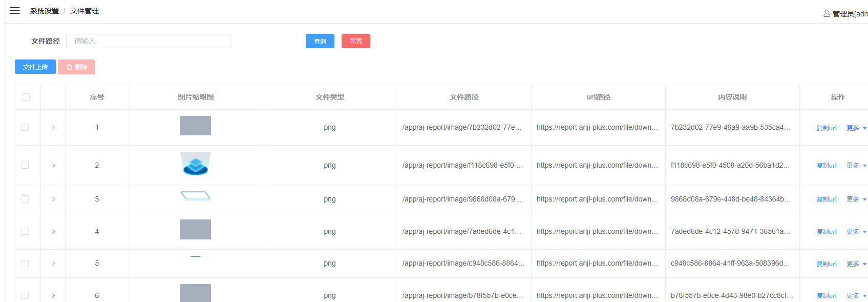Click the 删除 delete button
The image size is (868, 302).
[x=77, y=67]
